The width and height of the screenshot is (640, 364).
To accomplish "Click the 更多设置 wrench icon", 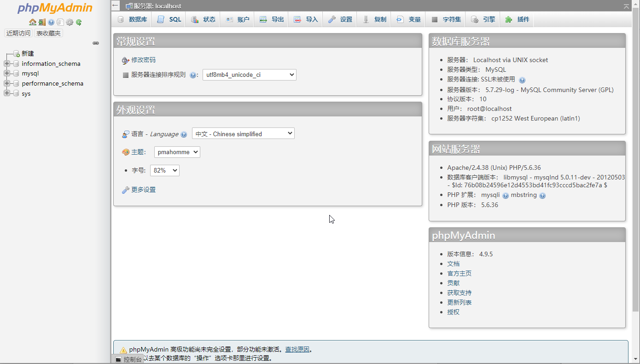I will 125,190.
